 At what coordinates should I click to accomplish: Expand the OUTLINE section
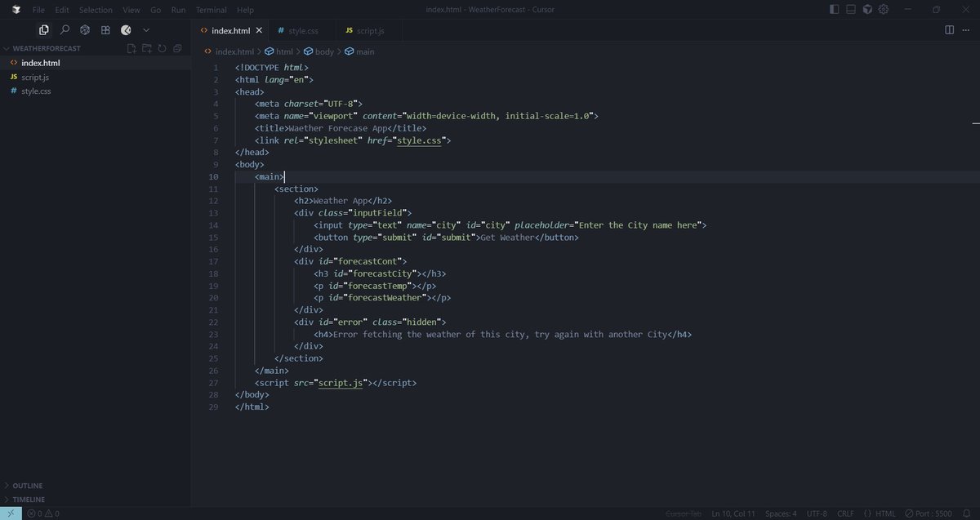[x=28, y=486]
